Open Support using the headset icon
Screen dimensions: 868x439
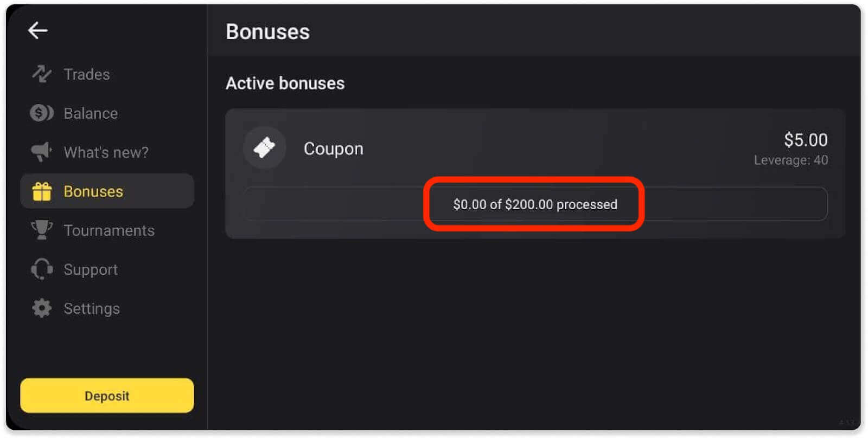[41, 269]
